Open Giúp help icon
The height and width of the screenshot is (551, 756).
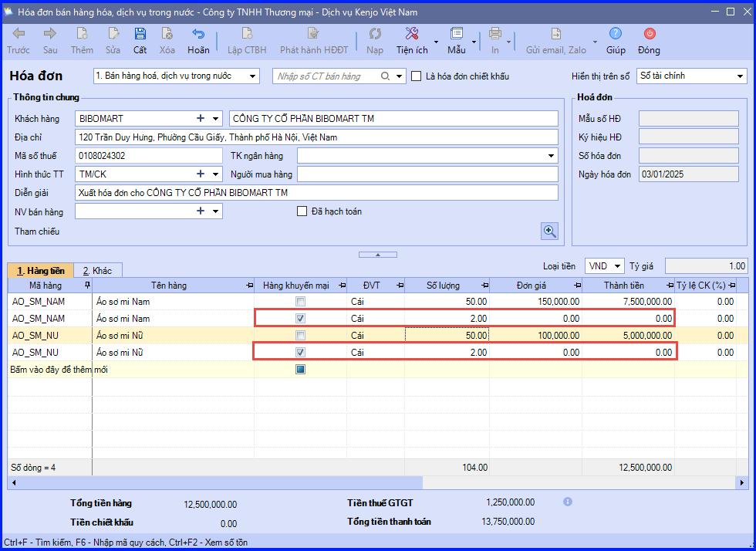[x=616, y=34]
